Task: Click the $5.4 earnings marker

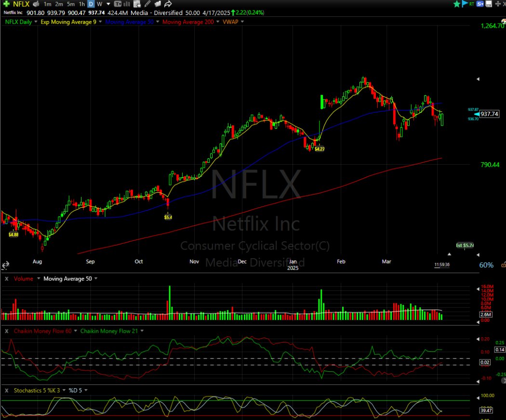Action: 168,217
